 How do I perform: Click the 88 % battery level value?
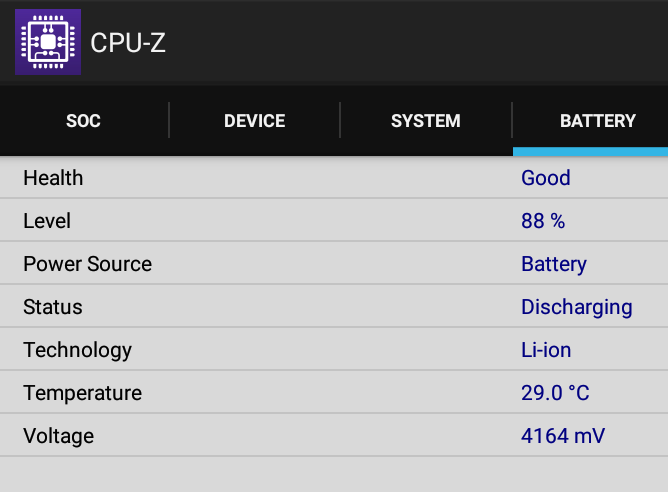[x=543, y=221]
